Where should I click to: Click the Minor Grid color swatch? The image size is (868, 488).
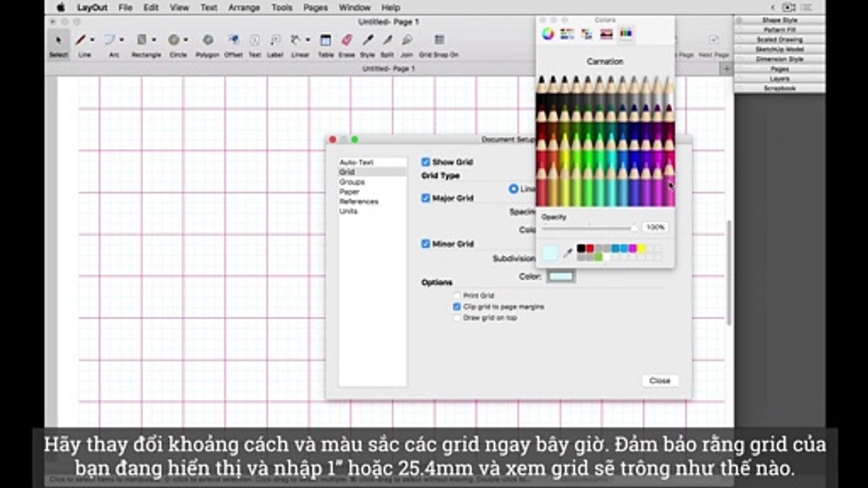561,277
